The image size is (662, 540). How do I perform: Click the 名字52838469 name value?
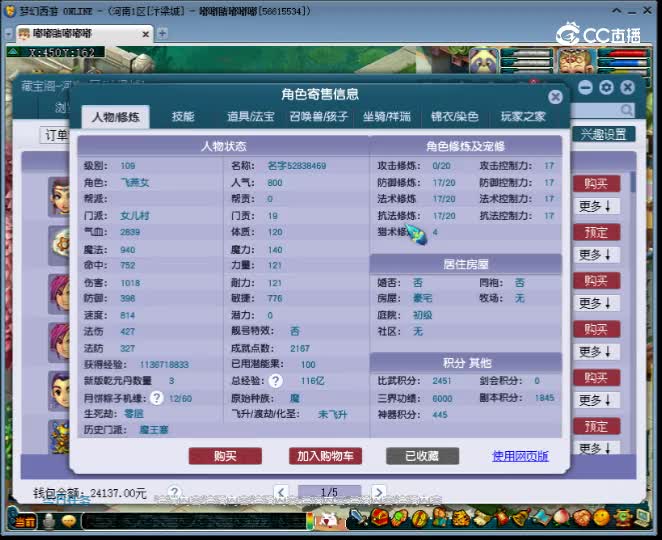297,166
